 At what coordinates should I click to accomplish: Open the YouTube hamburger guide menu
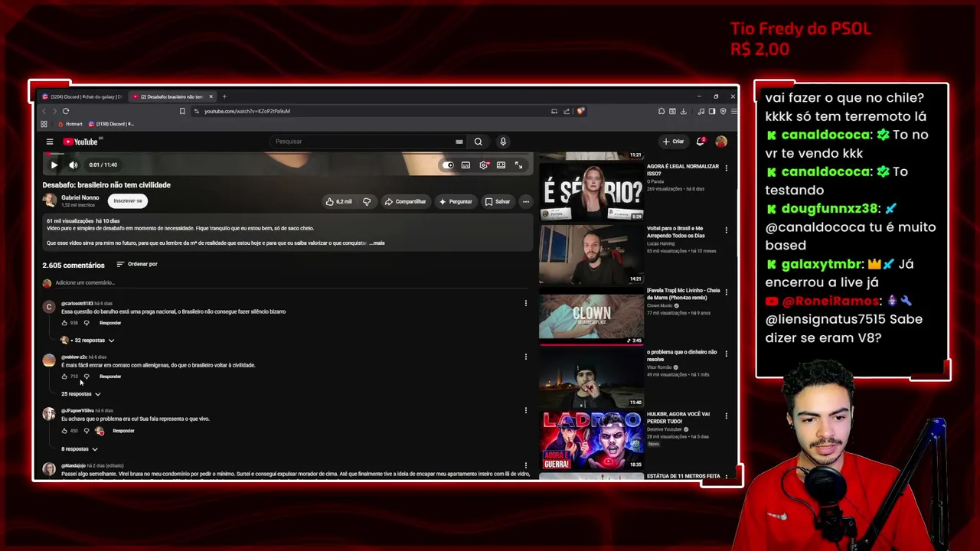(50, 142)
